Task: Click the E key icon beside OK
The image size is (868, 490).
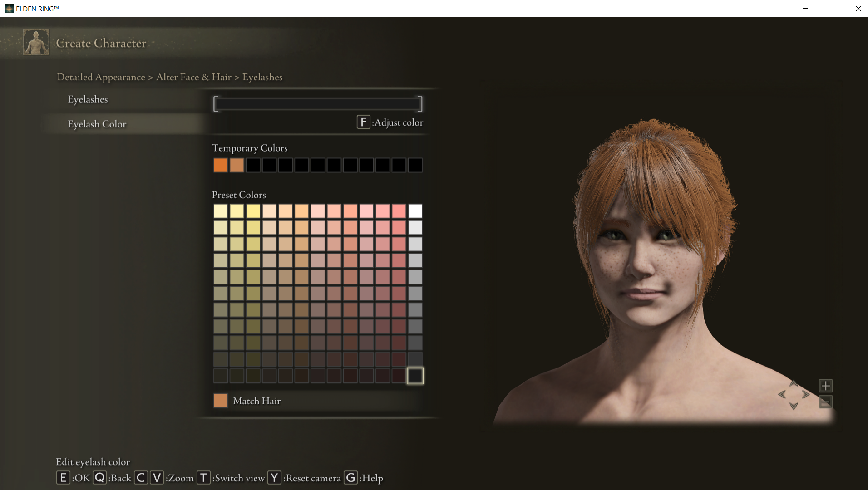Action: click(63, 478)
